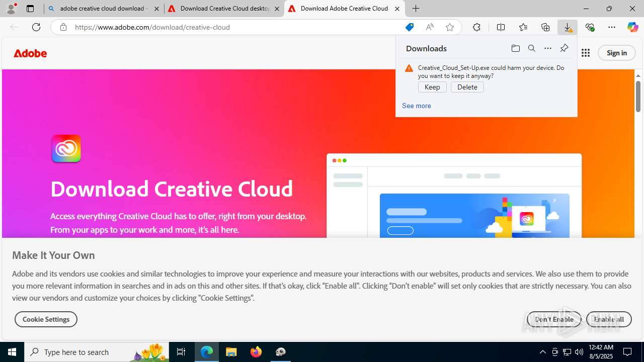Toggle Split screen icon

pos(501,27)
